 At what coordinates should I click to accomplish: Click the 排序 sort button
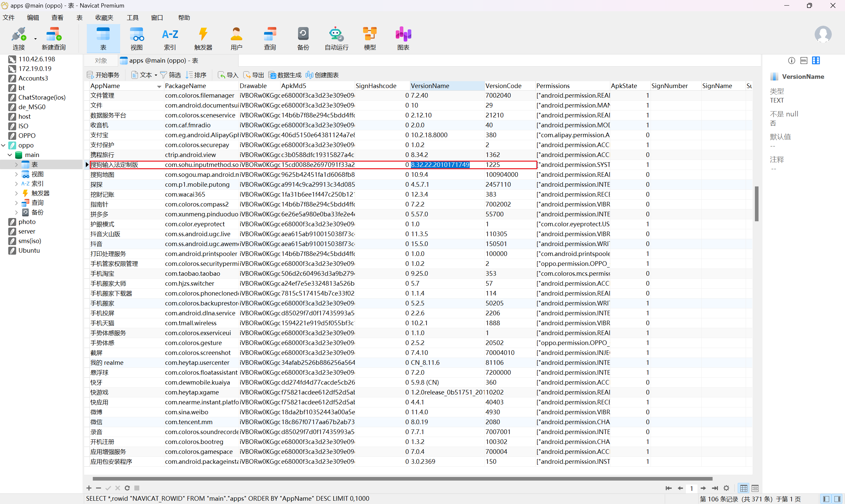pos(196,75)
